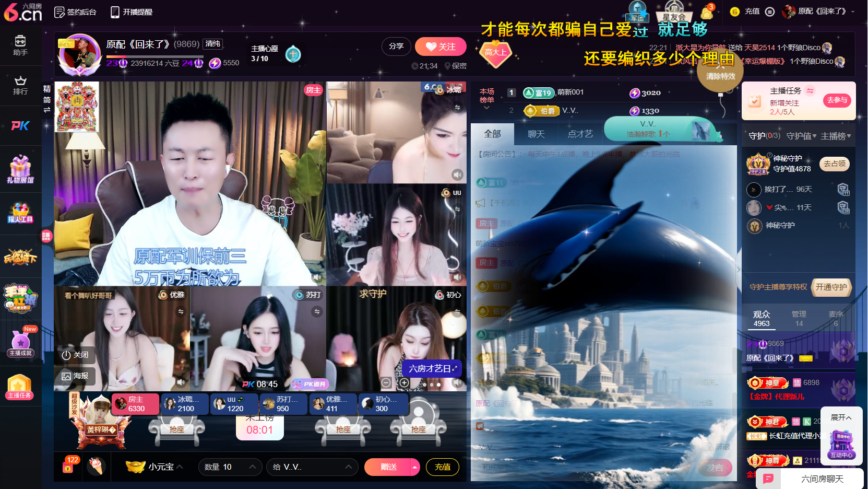This screenshot has height=489, width=868.
Task: Open the notification bell with badge 3
Action: tap(707, 11)
